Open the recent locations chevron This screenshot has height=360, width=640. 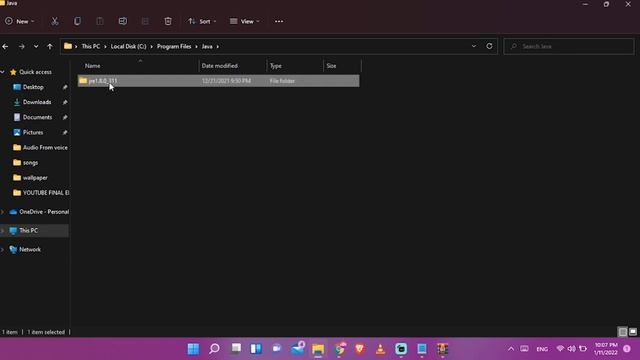coord(36,47)
